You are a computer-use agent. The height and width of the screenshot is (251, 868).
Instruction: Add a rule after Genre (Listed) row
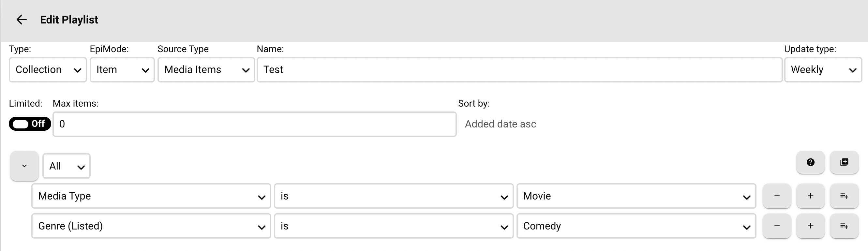810,226
